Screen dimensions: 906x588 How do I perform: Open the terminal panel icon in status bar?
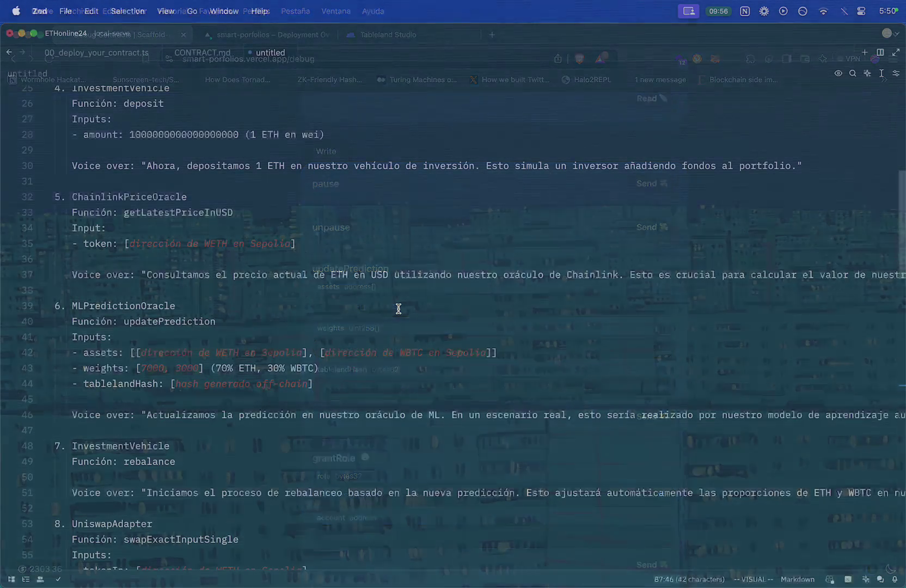(x=848, y=579)
